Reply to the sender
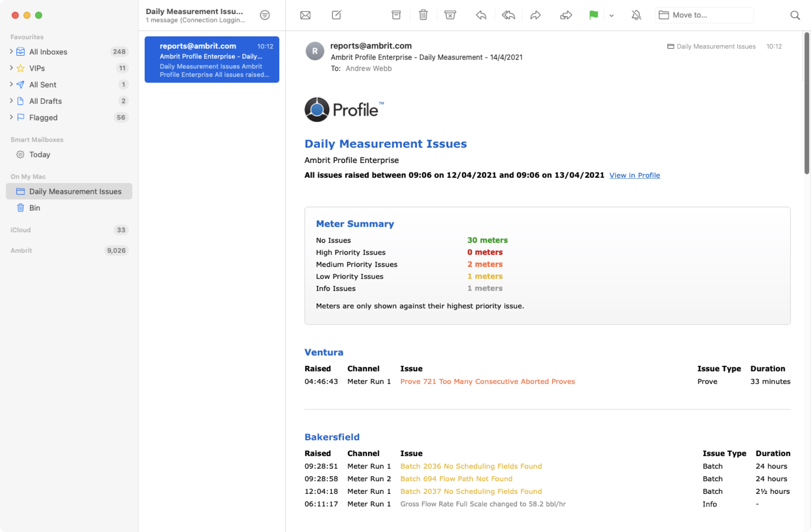This screenshot has width=811, height=532. click(x=481, y=15)
